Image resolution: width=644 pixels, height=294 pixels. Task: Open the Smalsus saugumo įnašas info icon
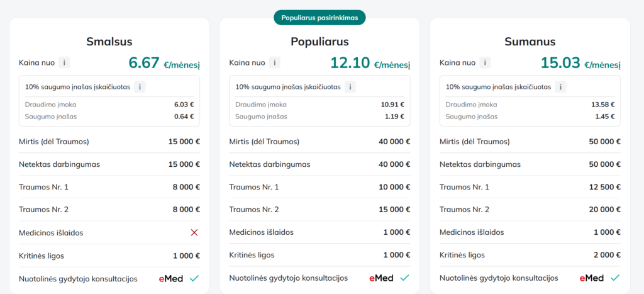pos(140,87)
